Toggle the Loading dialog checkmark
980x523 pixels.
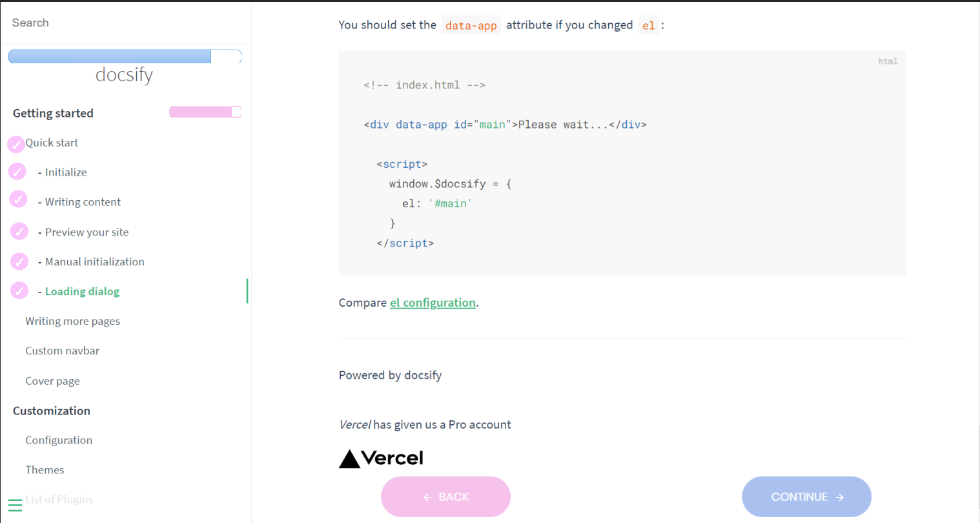click(x=19, y=291)
